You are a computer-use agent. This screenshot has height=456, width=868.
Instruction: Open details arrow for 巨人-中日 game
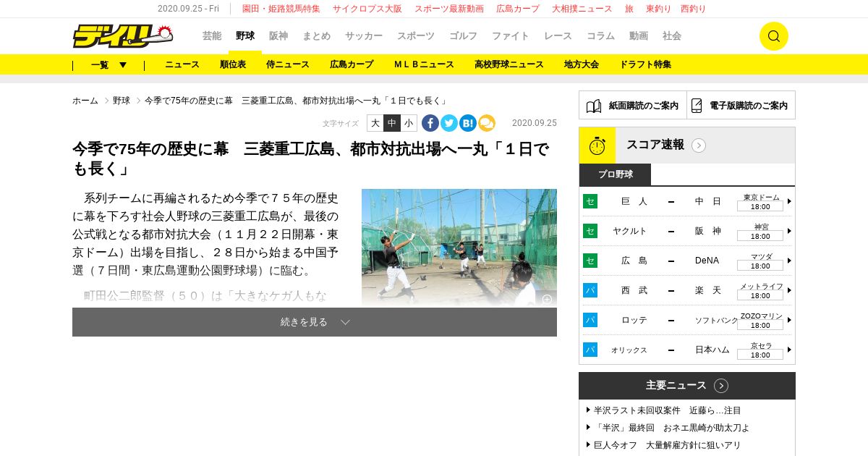789,201
